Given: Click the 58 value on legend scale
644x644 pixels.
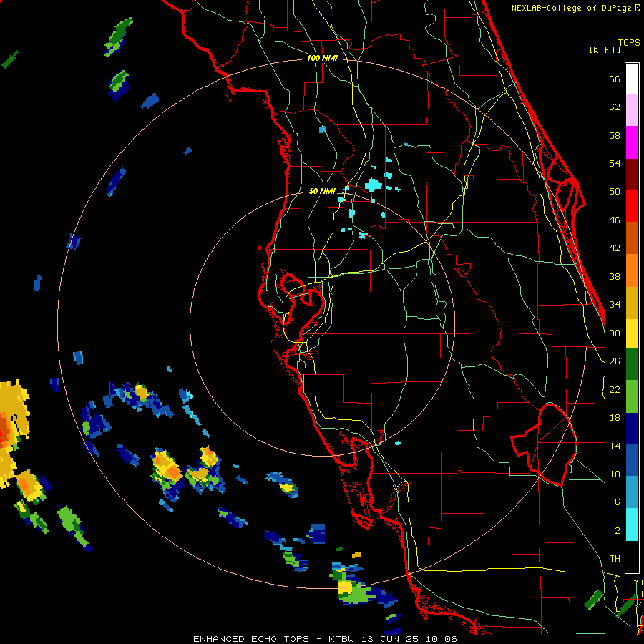Looking at the screenshot, I should pos(615,136).
